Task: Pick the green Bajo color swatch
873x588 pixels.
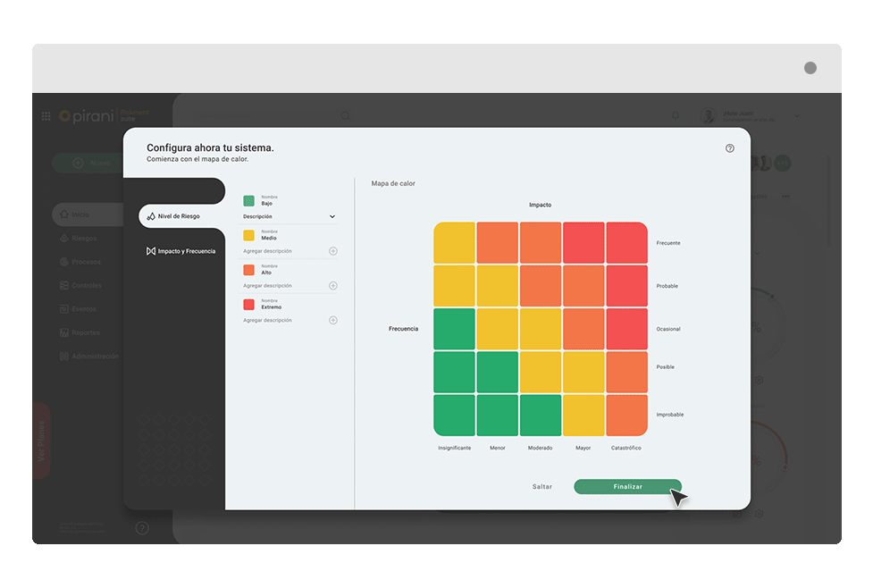Action: [x=249, y=201]
